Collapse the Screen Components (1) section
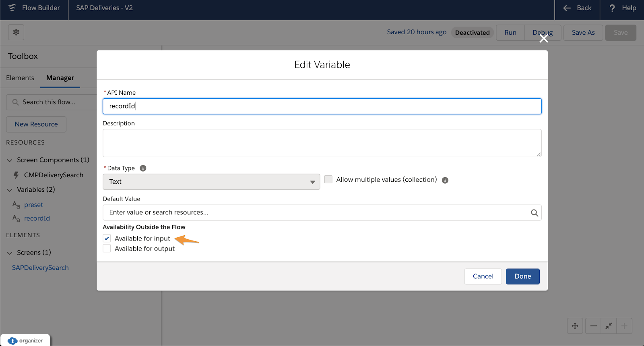Viewport: 644px width, 346px height. pyautogui.click(x=10, y=160)
